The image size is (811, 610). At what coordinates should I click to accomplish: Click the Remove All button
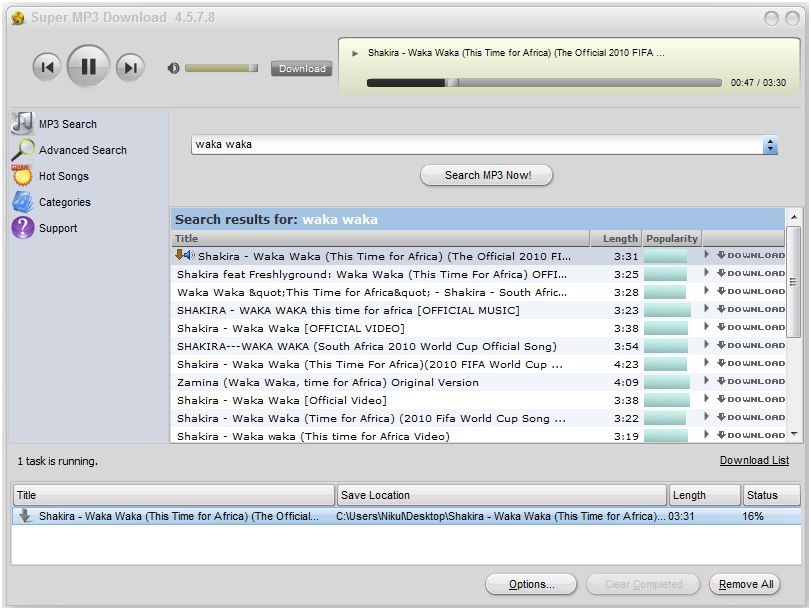(745, 584)
